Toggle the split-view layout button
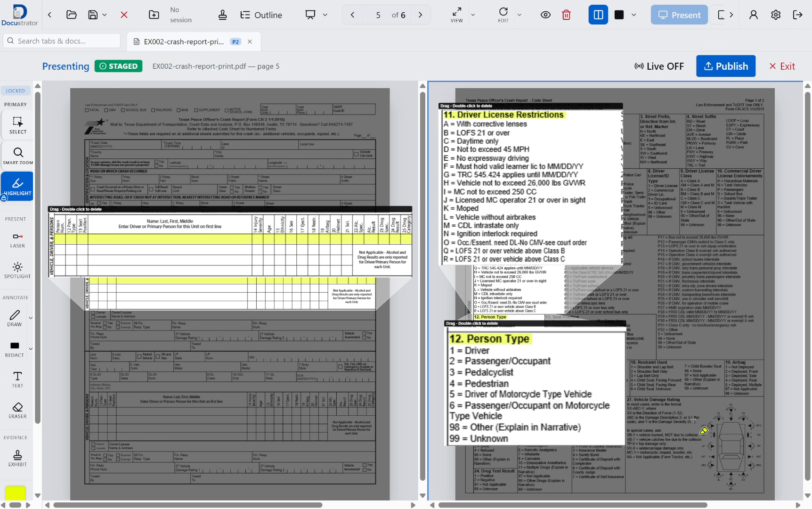 (598, 15)
